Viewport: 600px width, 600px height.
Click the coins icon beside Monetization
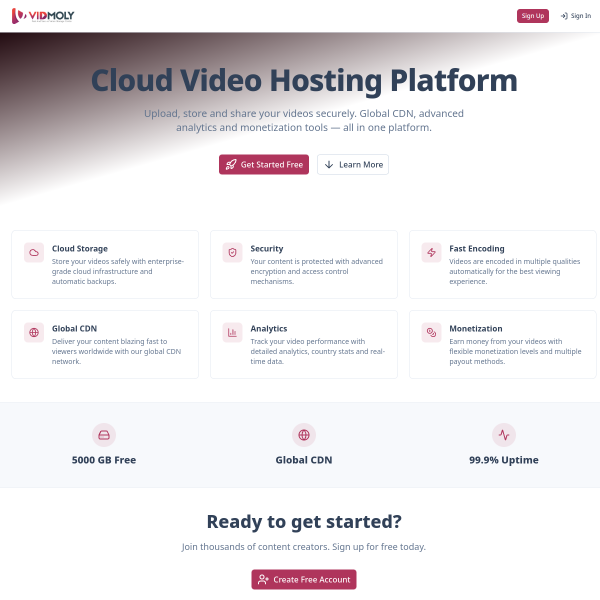click(x=431, y=333)
